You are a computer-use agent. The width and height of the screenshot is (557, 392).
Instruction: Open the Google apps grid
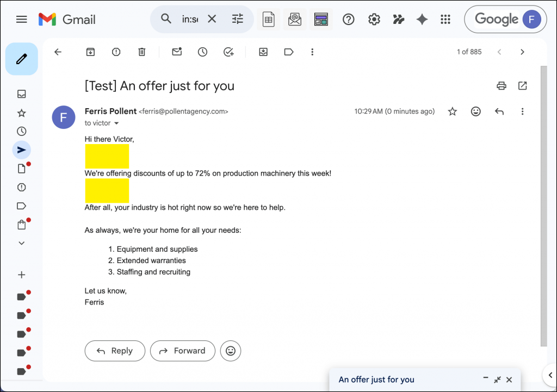(x=445, y=19)
